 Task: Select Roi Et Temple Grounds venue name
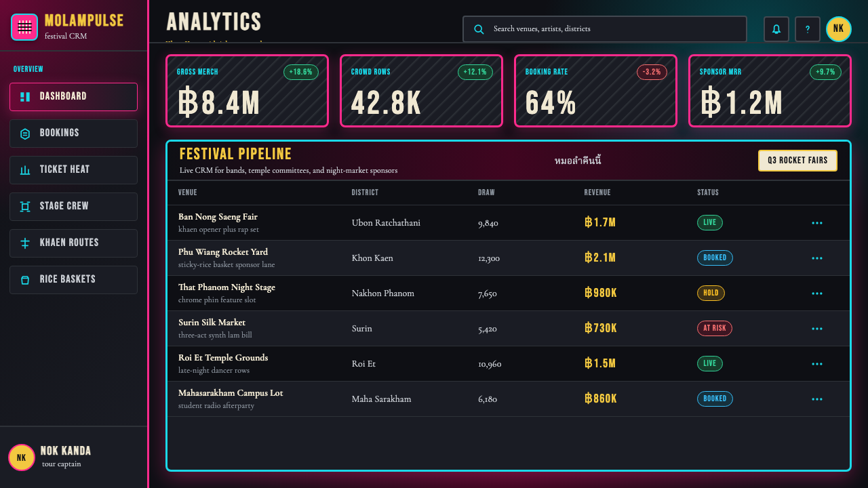223,358
